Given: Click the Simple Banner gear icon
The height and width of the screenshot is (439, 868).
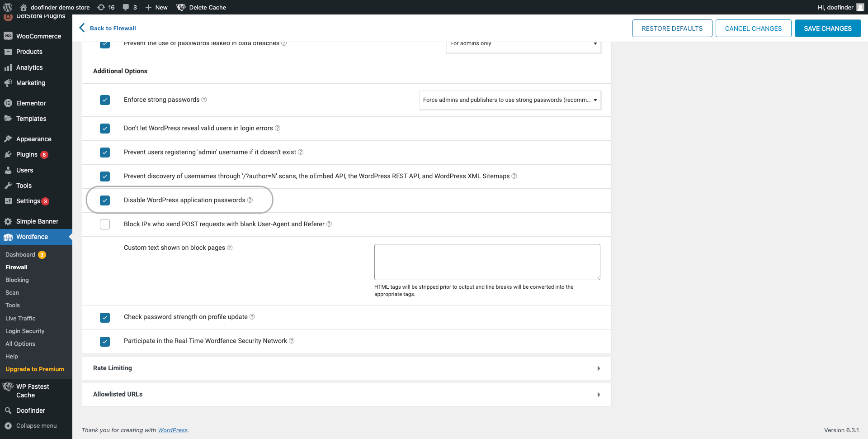Looking at the screenshot, I should pos(8,221).
